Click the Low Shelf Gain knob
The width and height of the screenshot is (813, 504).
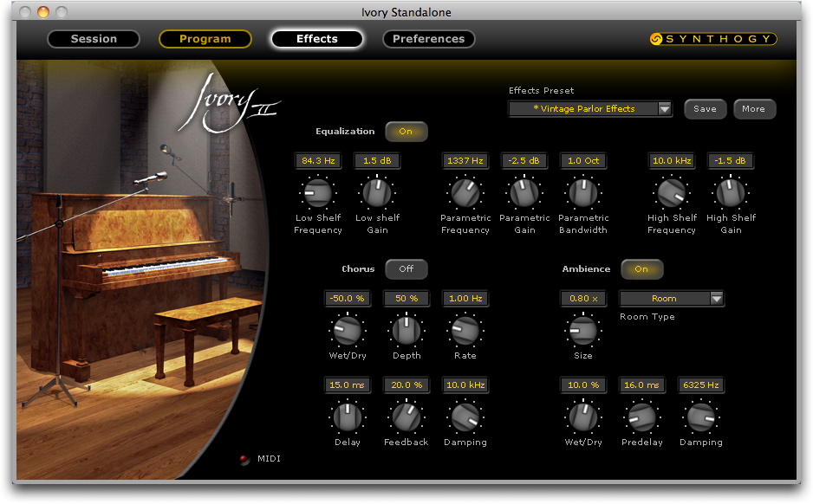[x=377, y=193]
